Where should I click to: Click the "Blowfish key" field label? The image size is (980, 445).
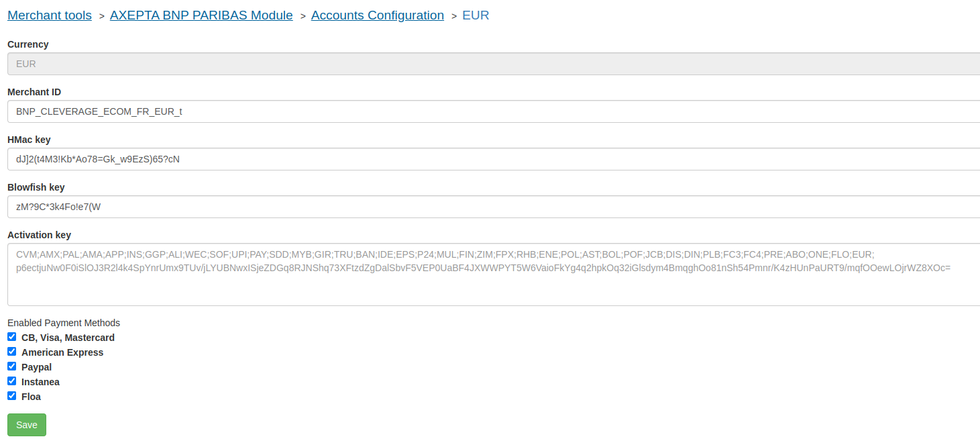click(x=36, y=187)
